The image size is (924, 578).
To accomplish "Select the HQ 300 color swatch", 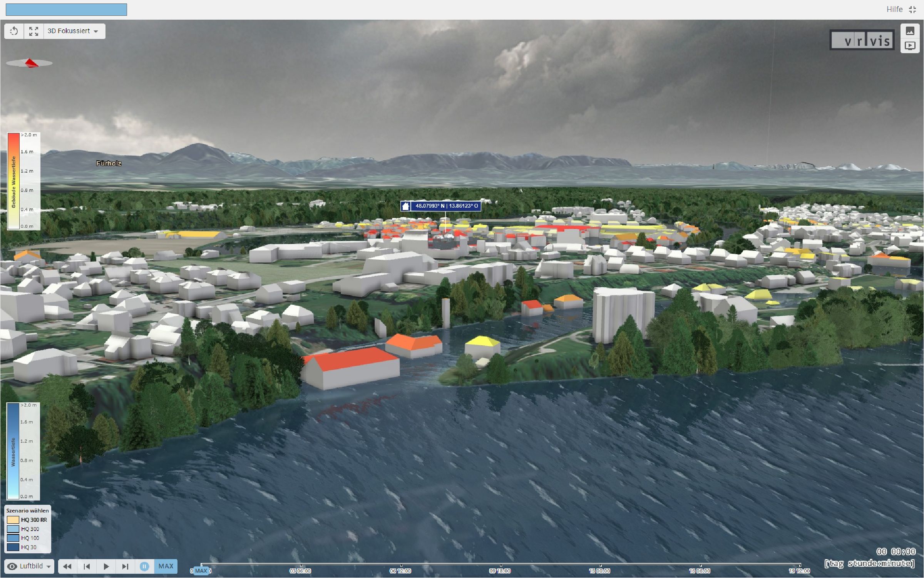I will pyautogui.click(x=13, y=529).
